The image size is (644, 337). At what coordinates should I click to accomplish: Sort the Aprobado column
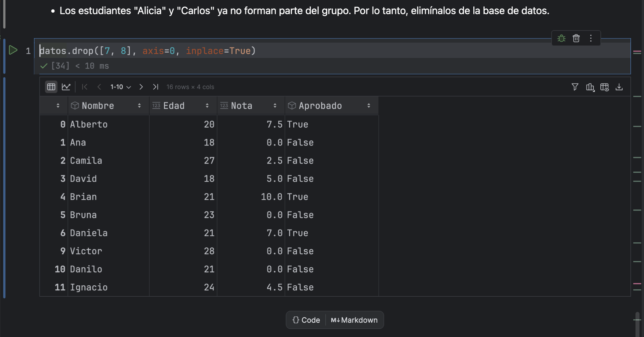tap(369, 106)
